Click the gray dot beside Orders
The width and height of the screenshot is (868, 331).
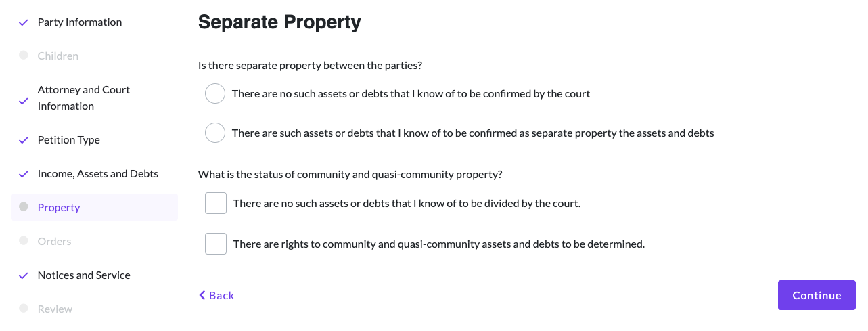pos(24,241)
